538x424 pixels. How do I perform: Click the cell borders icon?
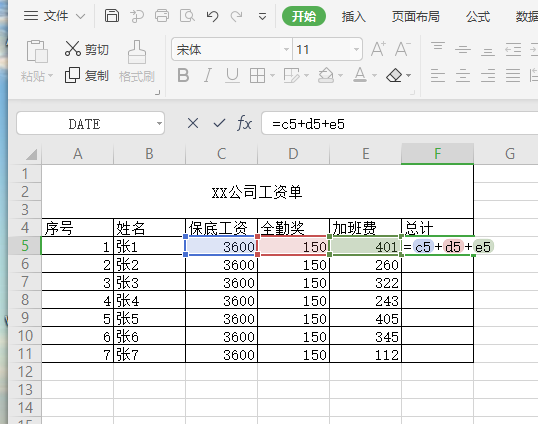pyautogui.click(x=257, y=75)
